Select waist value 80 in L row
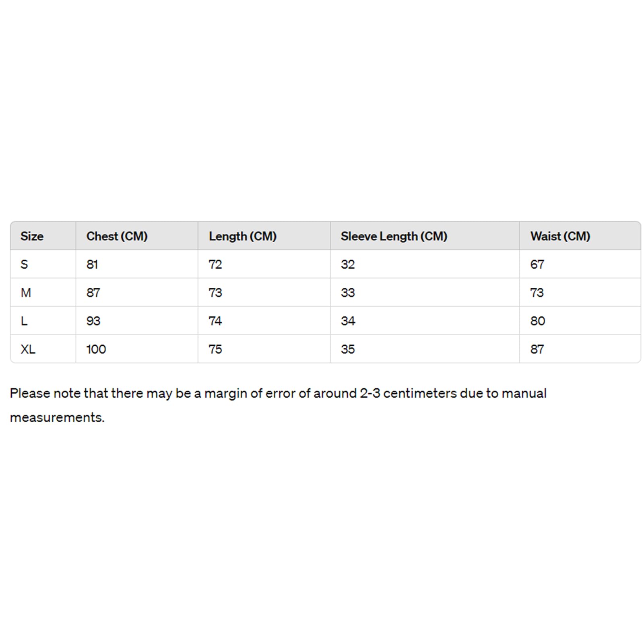This screenshot has width=644, height=644. [537, 321]
